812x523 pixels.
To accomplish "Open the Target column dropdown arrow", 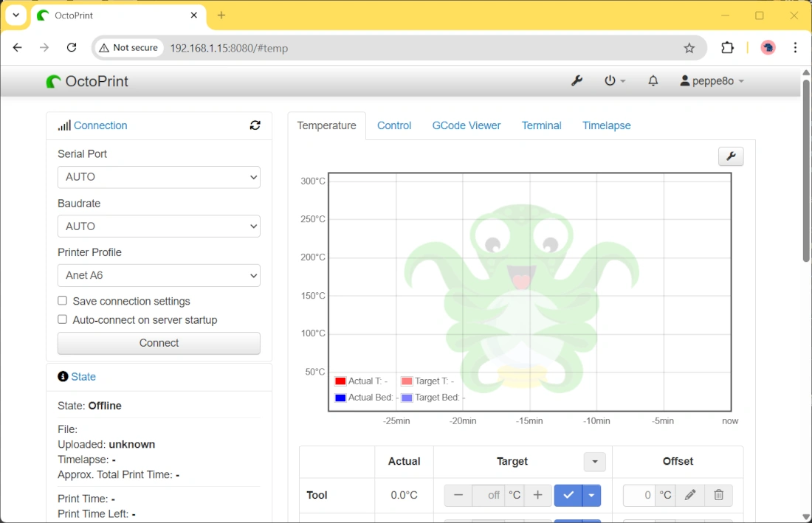I will tap(594, 462).
